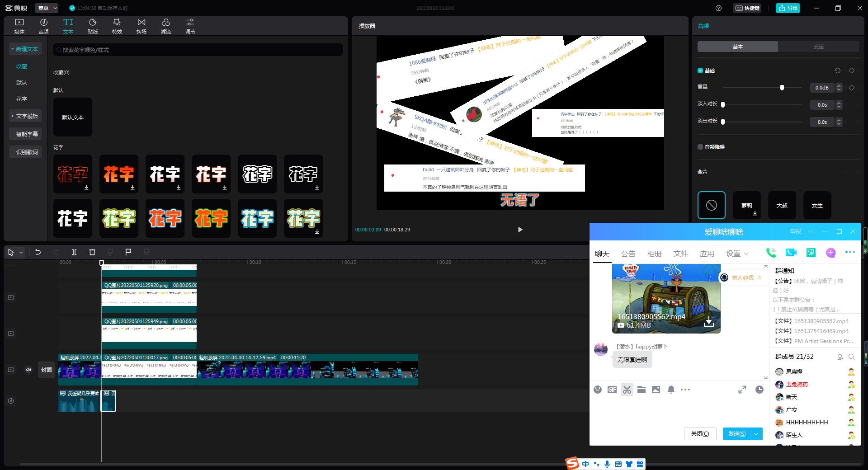Open the 相册 album tab in QQ
The height and width of the screenshot is (470, 868).
click(x=654, y=254)
